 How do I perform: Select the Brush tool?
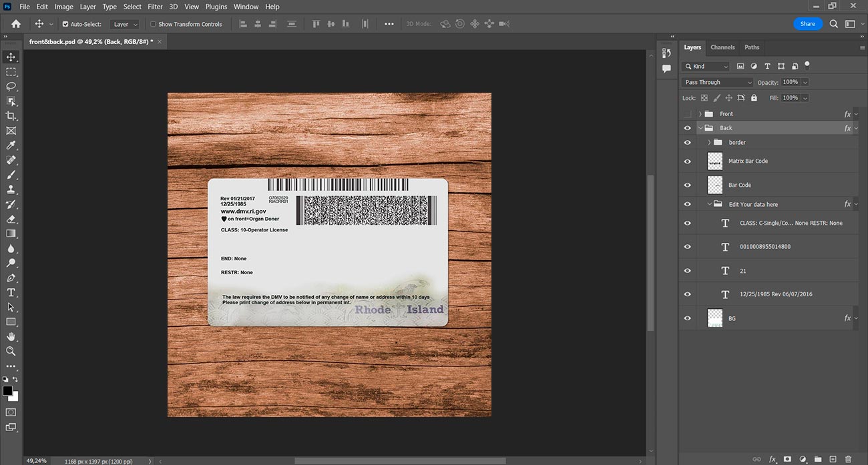(11, 175)
